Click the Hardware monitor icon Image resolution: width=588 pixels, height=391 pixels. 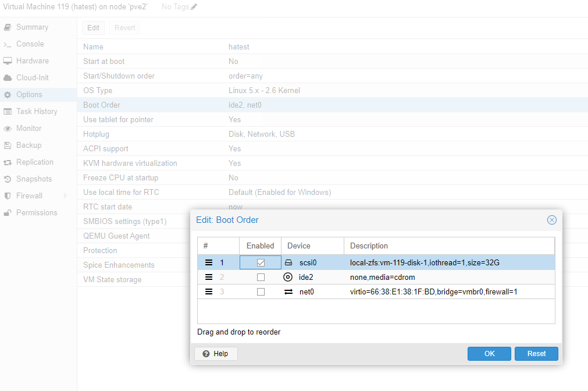point(8,61)
